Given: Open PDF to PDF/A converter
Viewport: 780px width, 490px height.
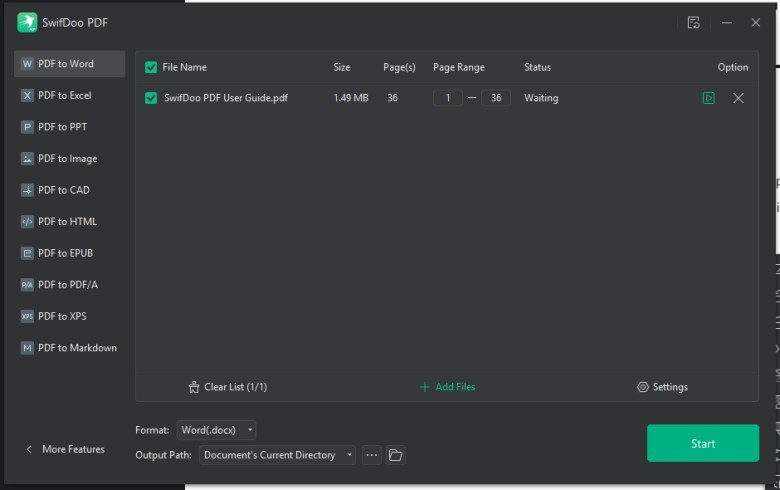Looking at the screenshot, I should pos(70,285).
